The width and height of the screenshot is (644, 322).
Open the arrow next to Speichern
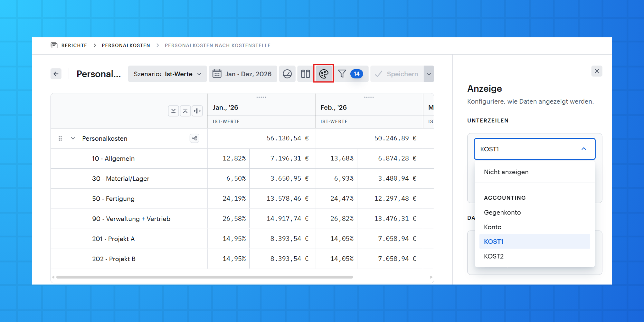pos(429,74)
